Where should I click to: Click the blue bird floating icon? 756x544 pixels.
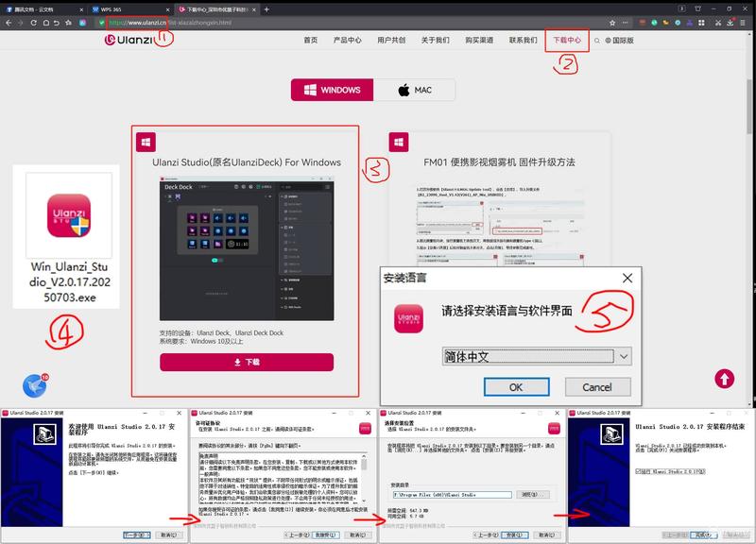35,385
